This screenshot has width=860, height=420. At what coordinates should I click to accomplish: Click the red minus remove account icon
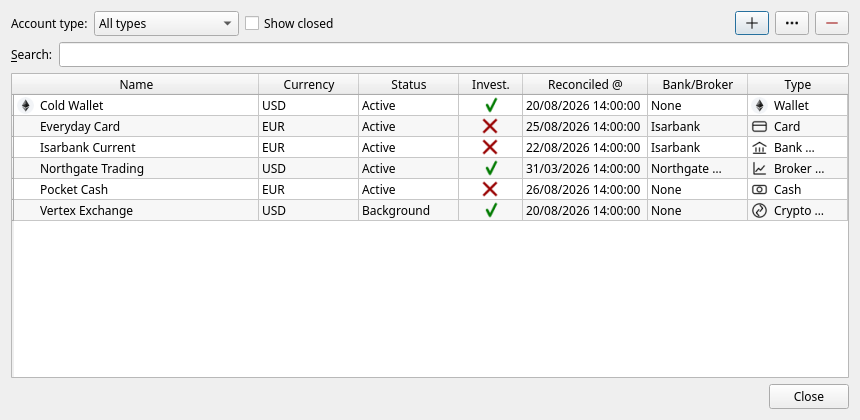pos(831,23)
